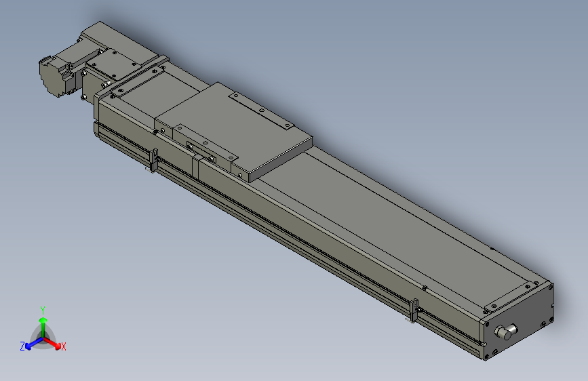Screen dimensions: 588x381
Task: Select the sensor bracket near the motor end
Action: [154, 160]
